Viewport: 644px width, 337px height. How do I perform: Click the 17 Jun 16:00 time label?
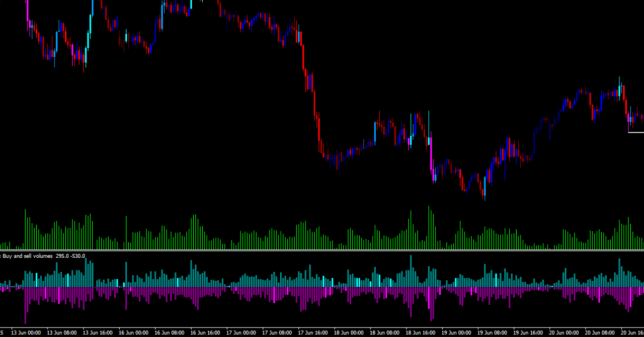[313, 333]
